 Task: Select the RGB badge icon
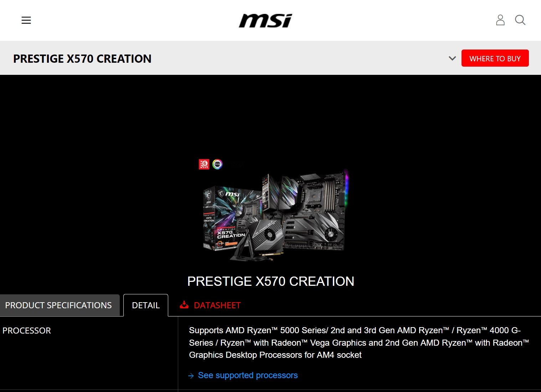[217, 164]
